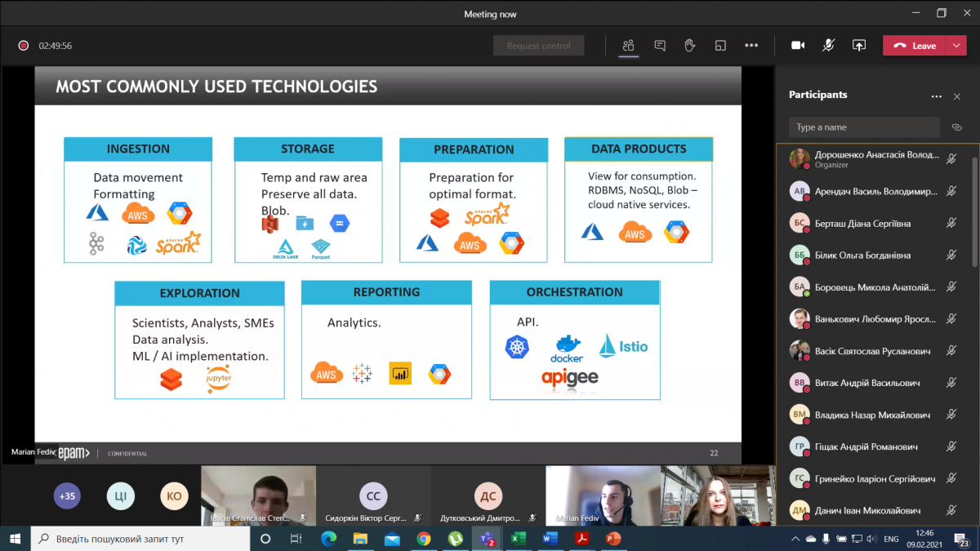Click the Request control button
Viewport: 980px width, 551px height.
coord(538,46)
